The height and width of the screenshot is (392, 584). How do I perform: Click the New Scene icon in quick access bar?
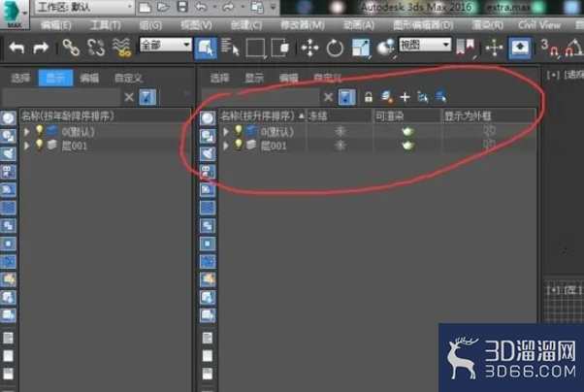click(145, 7)
